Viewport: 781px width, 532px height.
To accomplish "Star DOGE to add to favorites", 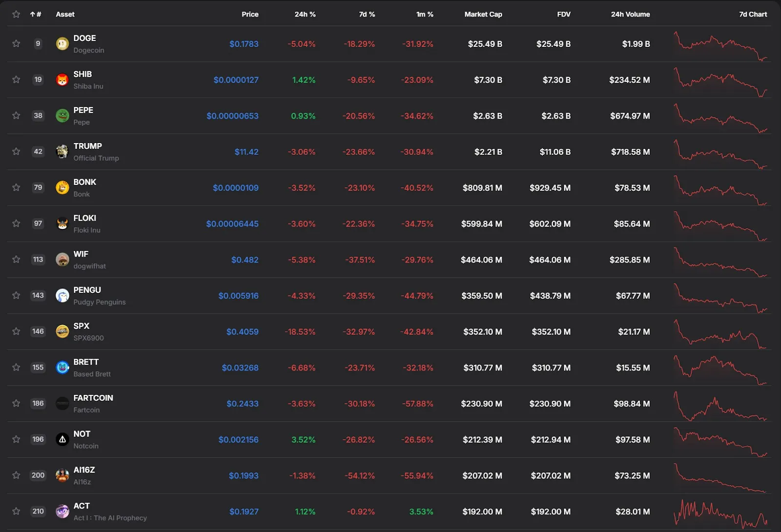I will tap(16, 43).
